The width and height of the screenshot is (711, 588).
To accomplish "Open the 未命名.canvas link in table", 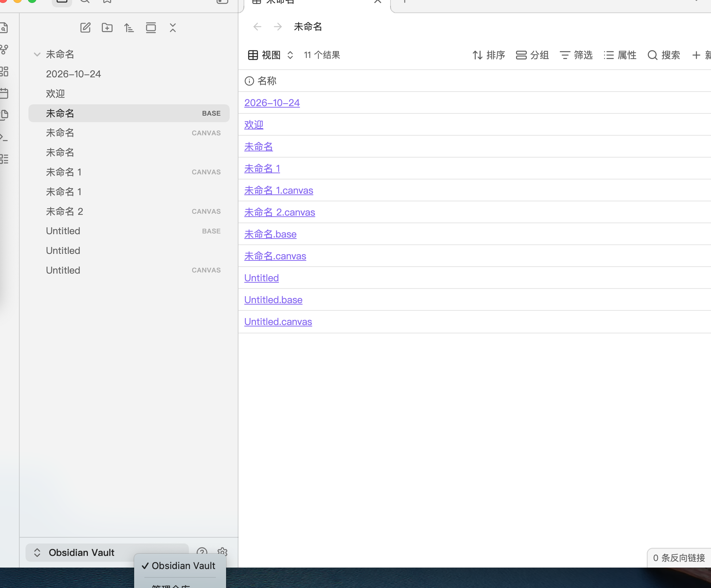I will pos(275,256).
